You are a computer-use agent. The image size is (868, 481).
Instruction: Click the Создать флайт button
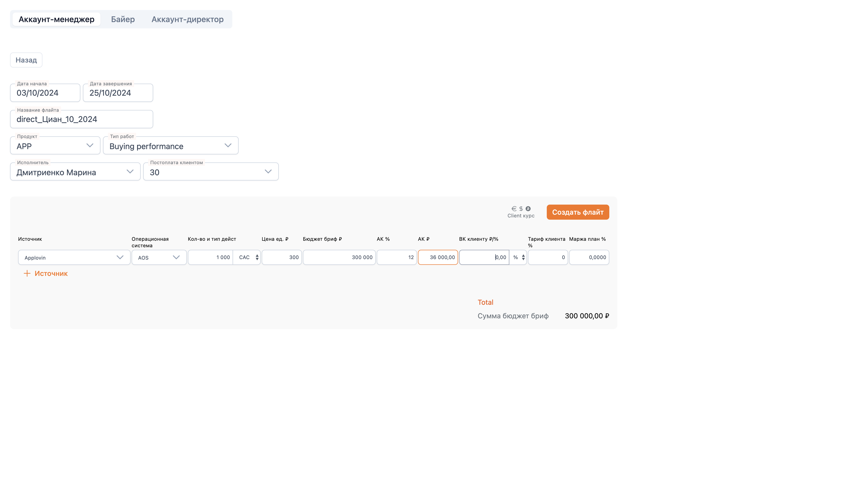[578, 212]
